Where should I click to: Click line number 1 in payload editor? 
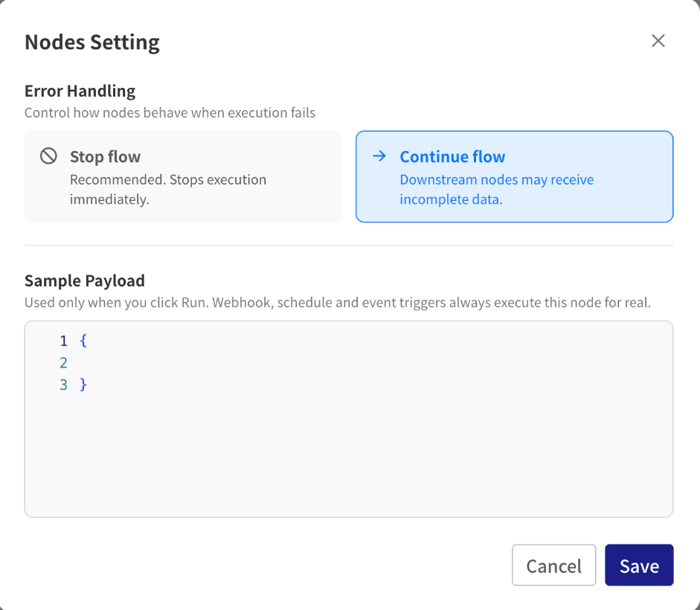pos(63,341)
